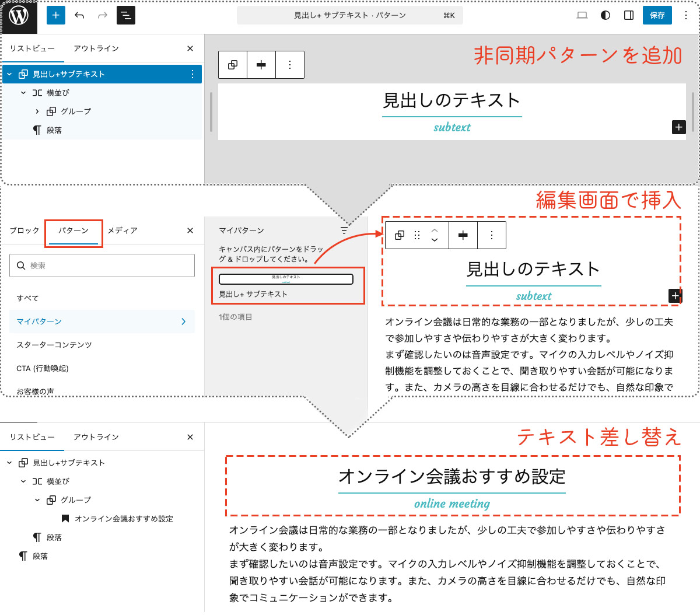Click add block plus in top canvas
The width and height of the screenshot is (700, 615).
[x=678, y=127]
